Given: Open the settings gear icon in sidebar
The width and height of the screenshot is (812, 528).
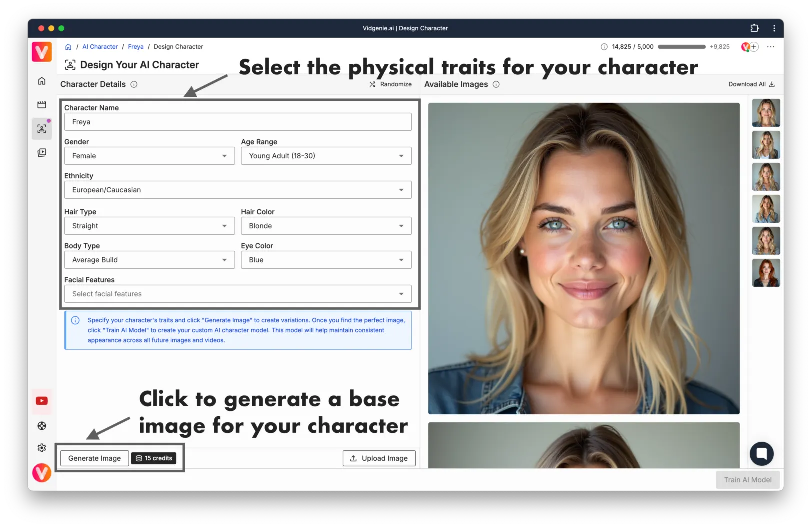Looking at the screenshot, I should point(42,448).
